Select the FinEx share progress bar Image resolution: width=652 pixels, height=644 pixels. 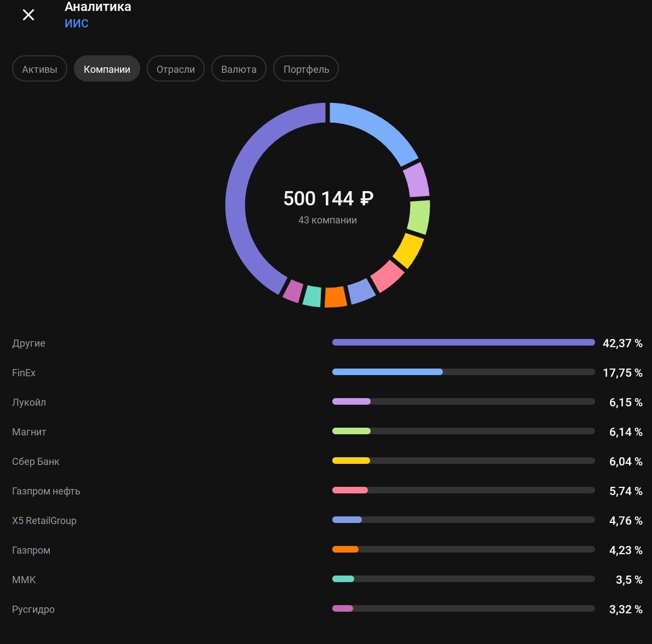[x=464, y=372]
